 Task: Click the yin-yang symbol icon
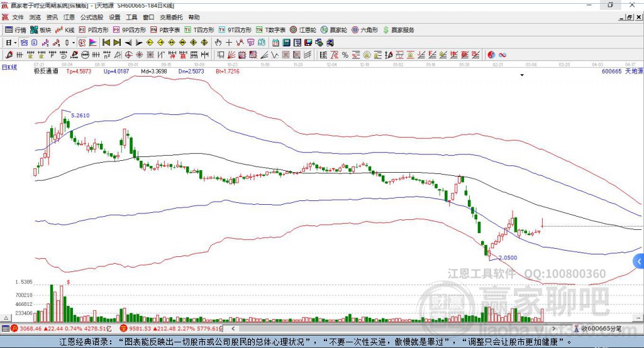491,55
